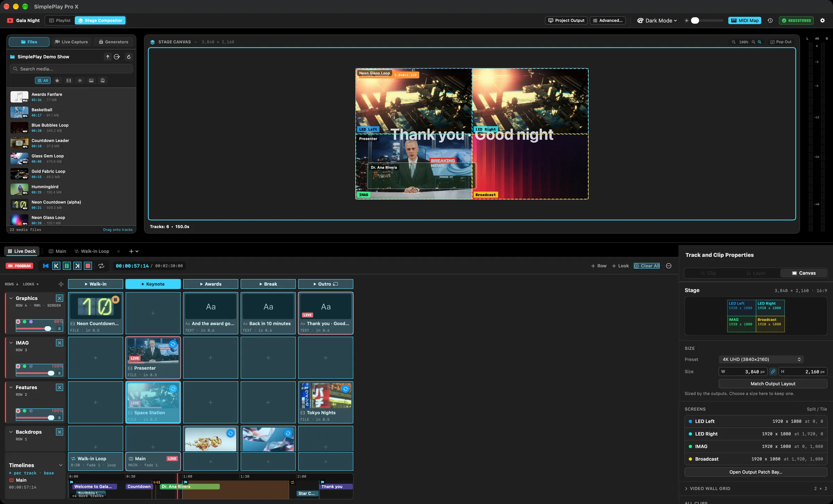Toggle the B button on the Features row
The image size is (833, 504).
click(59, 418)
